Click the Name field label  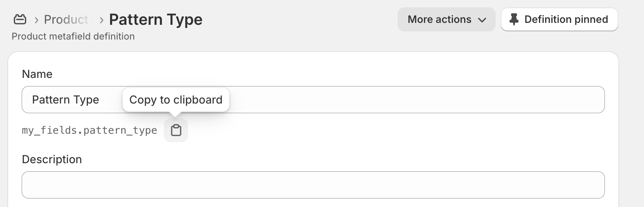click(x=37, y=74)
